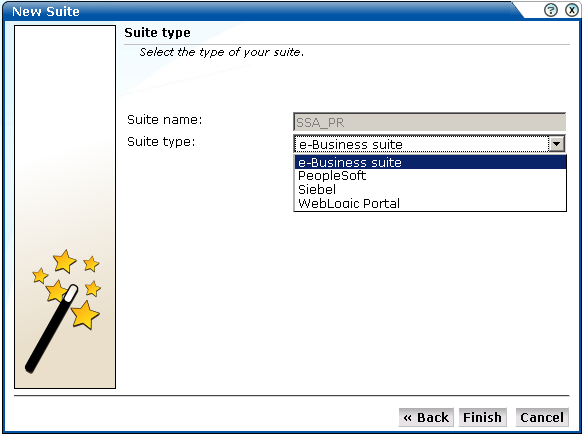Choose PeopleSoft suite type
Viewport: 584px width, 437px height.
[x=430, y=176]
